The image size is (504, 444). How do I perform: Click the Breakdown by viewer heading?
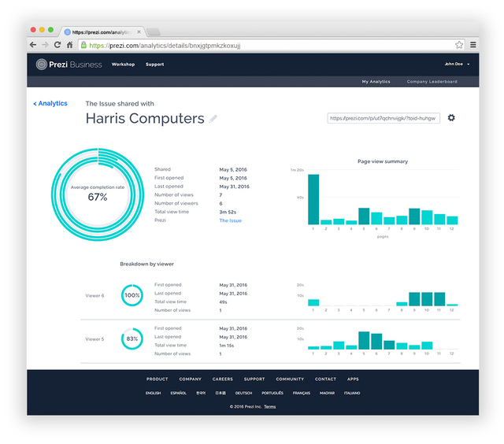[147, 264]
